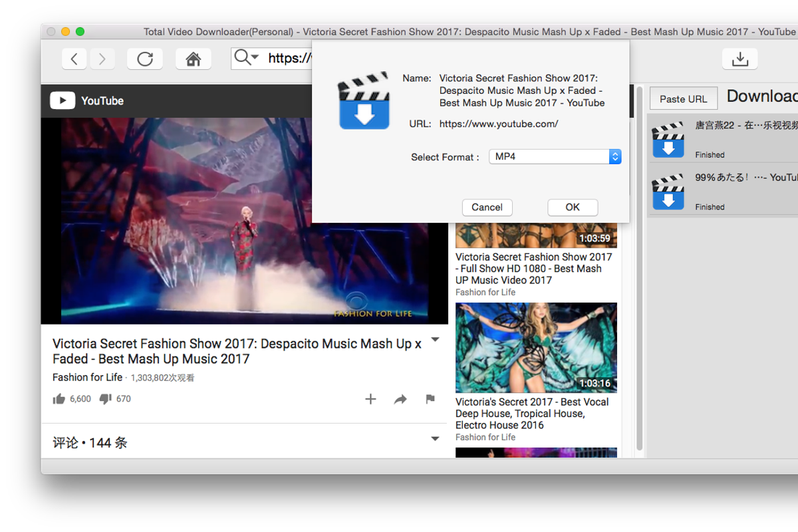Select the 99%あたる finished download row

click(x=723, y=190)
